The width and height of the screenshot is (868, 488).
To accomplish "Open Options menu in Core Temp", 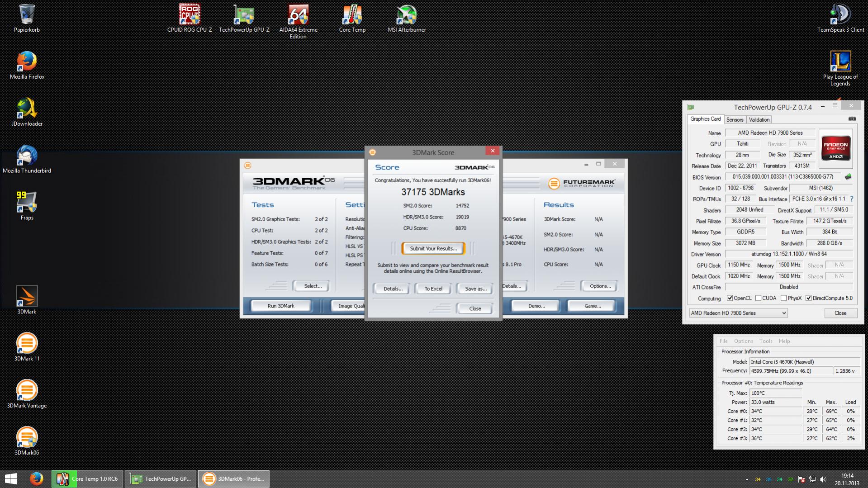I will click(744, 341).
